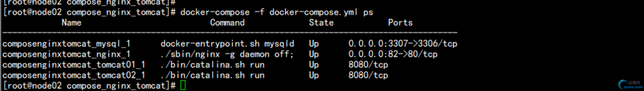This screenshot has width=644, height=91.
Task: Click the Ports column header
Action: tap(400, 23)
